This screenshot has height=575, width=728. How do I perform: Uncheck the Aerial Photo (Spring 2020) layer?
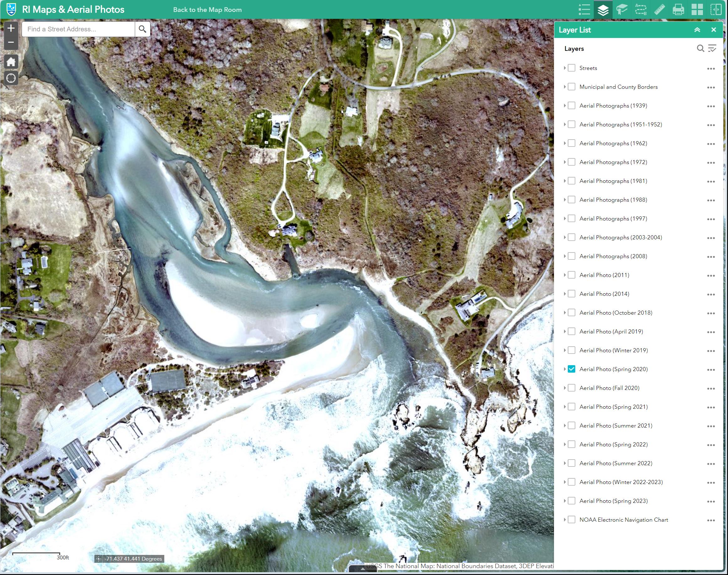point(571,369)
